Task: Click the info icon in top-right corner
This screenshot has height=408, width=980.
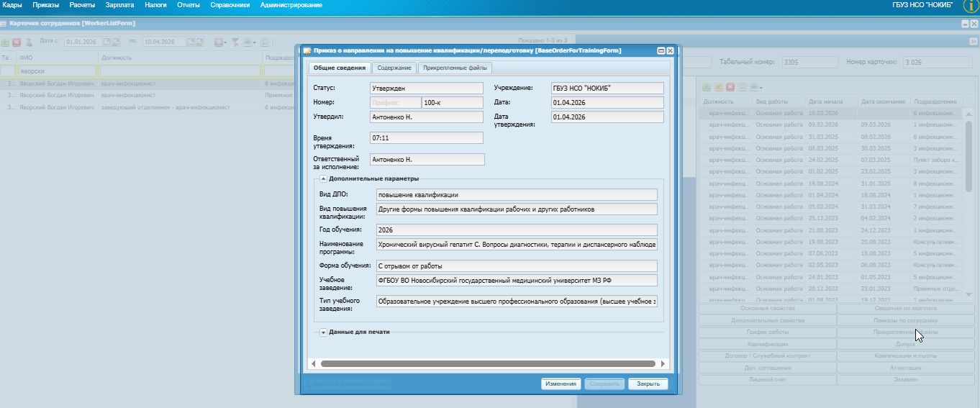Action: 971,5
